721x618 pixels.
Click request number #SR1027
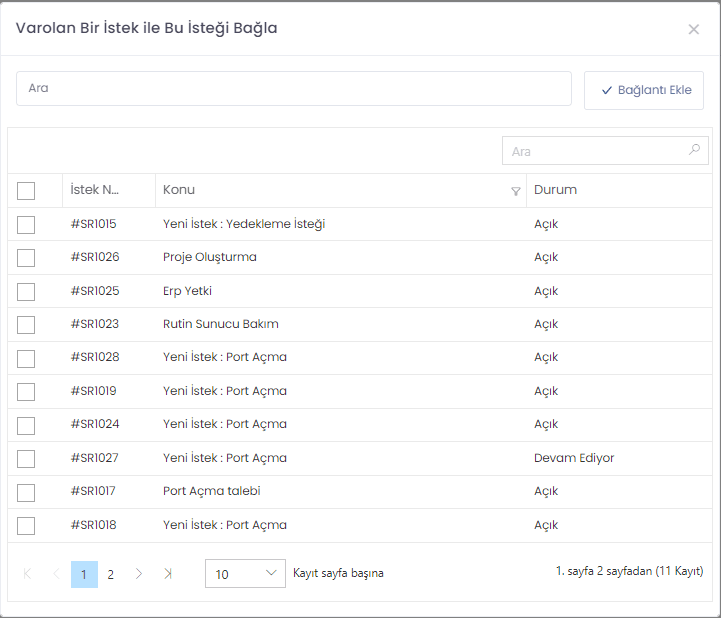coord(94,458)
